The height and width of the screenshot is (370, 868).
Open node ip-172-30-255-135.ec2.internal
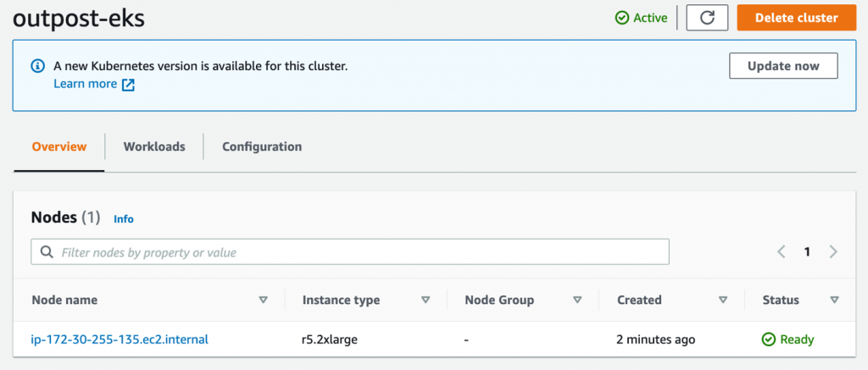120,340
